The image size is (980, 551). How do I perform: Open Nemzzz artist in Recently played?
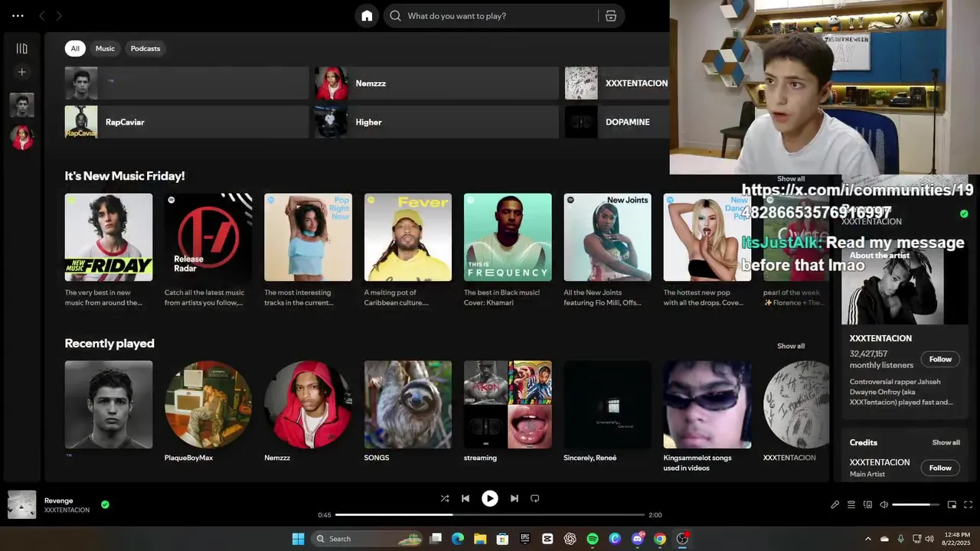[x=308, y=405]
